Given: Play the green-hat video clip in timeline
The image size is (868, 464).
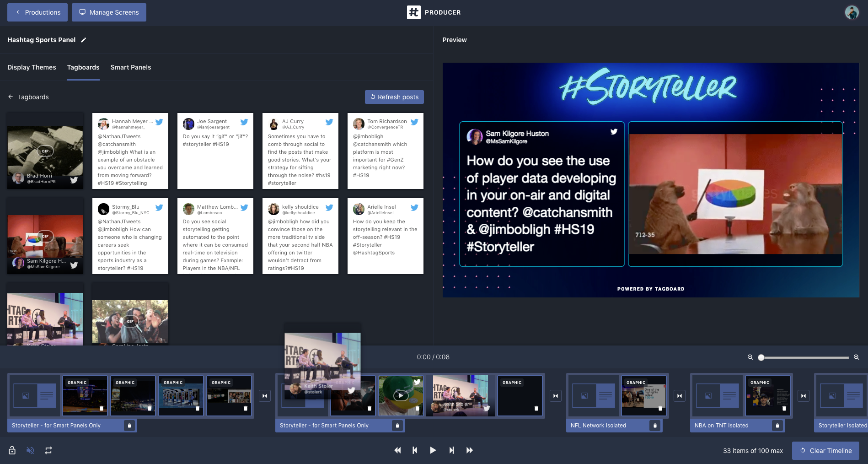Looking at the screenshot, I should [x=401, y=395].
